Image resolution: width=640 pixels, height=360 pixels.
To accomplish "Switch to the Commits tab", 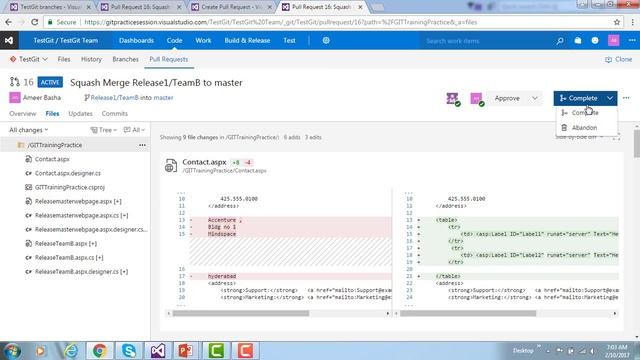I will pyautogui.click(x=115, y=113).
